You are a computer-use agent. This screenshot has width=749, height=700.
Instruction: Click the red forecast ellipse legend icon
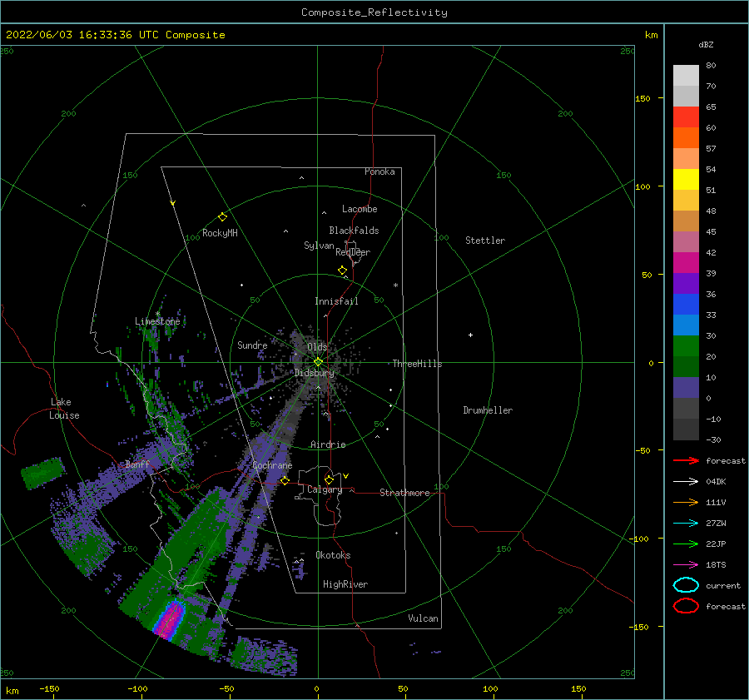pyautogui.click(x=686, y=606)
